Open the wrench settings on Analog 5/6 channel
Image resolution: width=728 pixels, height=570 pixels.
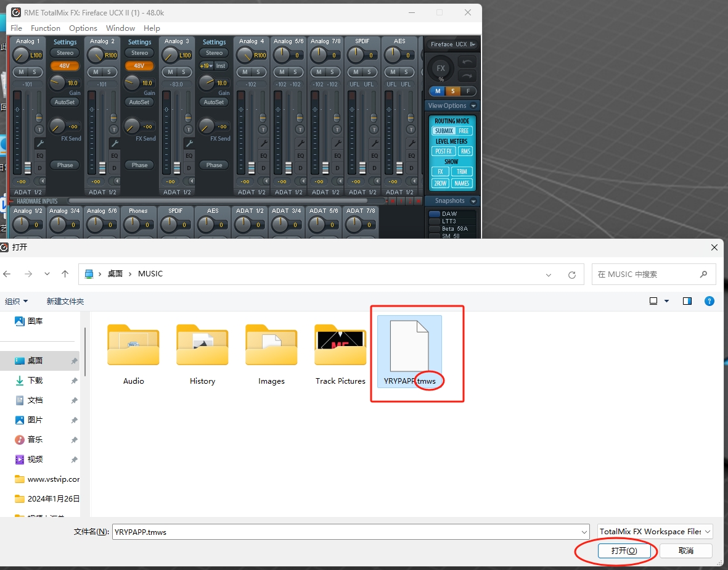coord(300,143)
